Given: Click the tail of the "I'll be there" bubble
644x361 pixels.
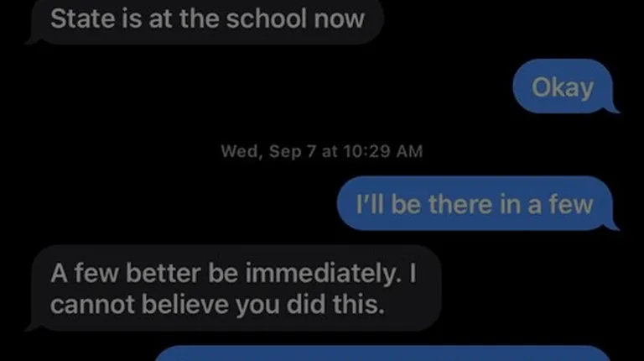Looking at the screenshot, I should tap(614, 226).
